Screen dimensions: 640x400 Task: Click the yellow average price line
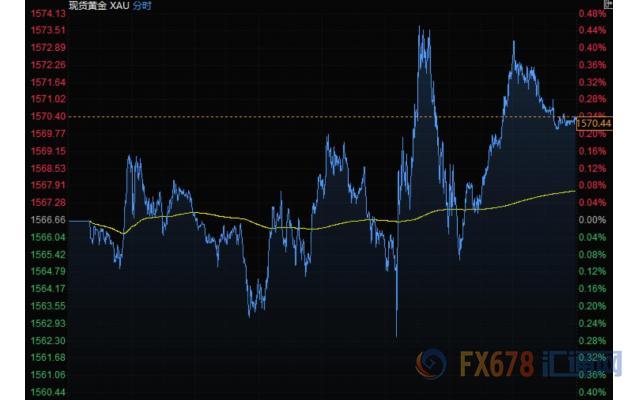pos(300,226)
